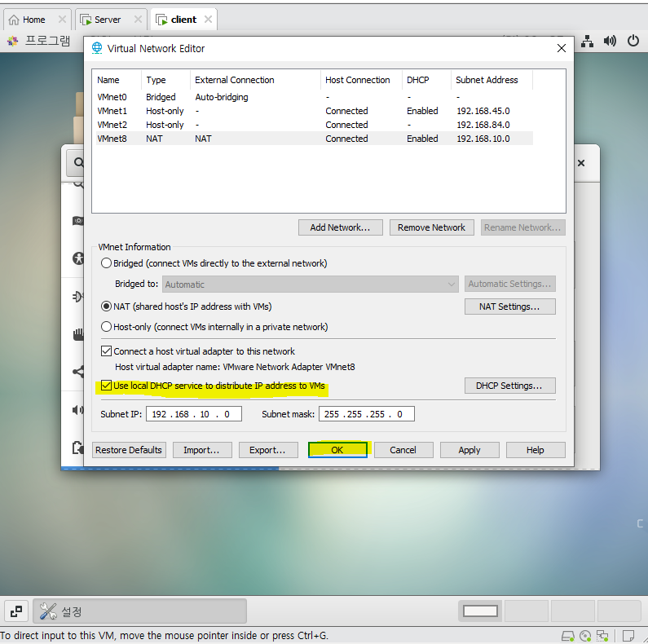Click the hard disk device status icon
Image resolution: width=648 pixels, height=644 pixels.
(x=568, y=635)
